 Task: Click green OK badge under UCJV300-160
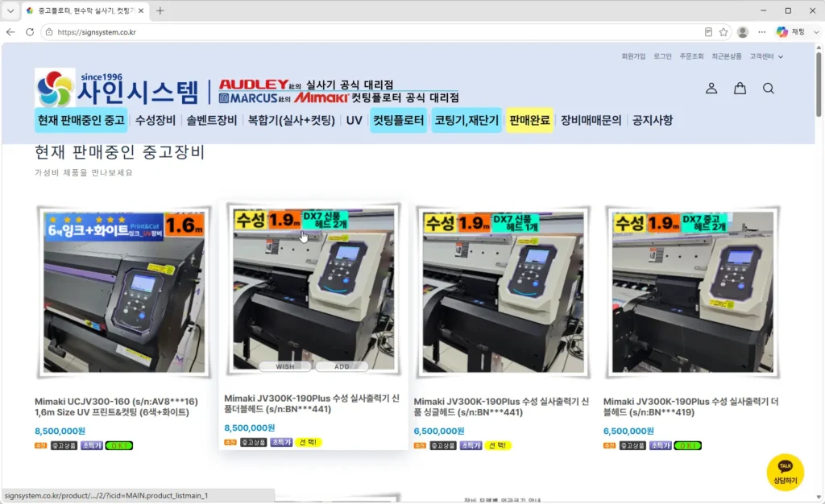[119, 446]
